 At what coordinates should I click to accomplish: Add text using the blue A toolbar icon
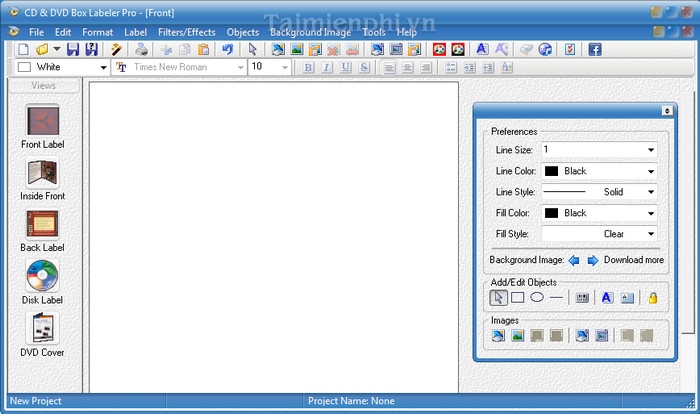[x=482, y=49]
